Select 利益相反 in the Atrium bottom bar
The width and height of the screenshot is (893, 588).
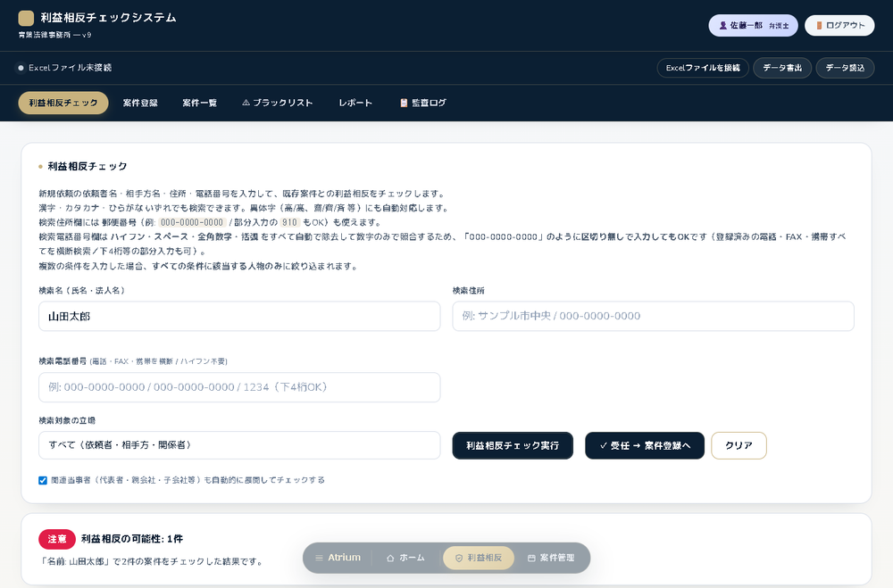coord(479,558)
